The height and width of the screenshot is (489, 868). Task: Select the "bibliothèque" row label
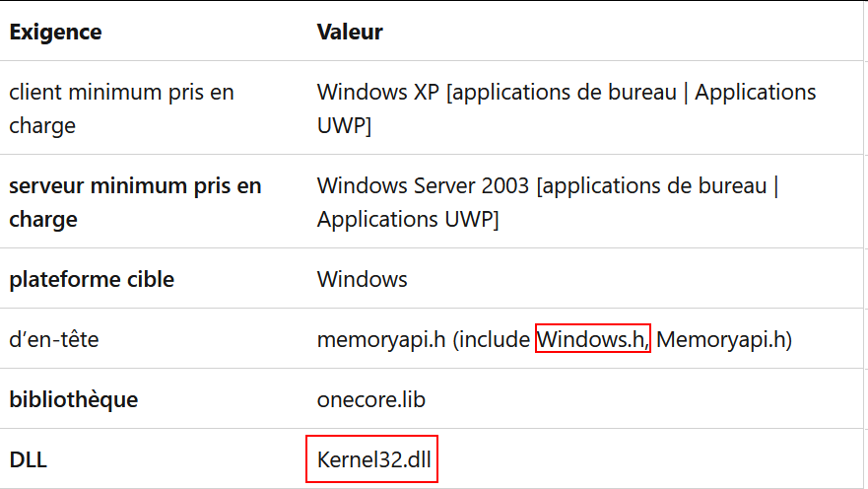point(73,399)
